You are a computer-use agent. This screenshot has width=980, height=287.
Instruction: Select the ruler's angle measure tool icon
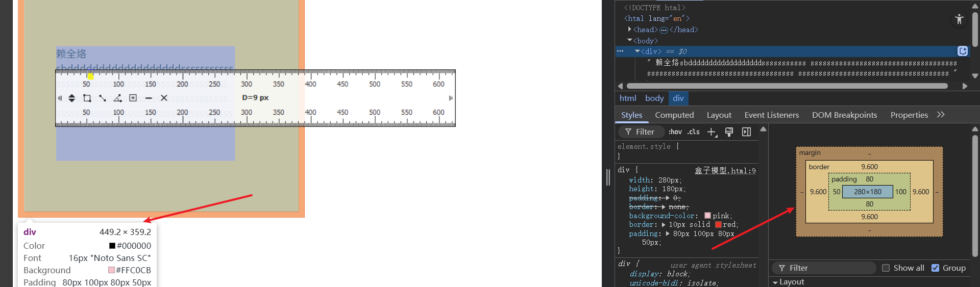tap(118, 98)
